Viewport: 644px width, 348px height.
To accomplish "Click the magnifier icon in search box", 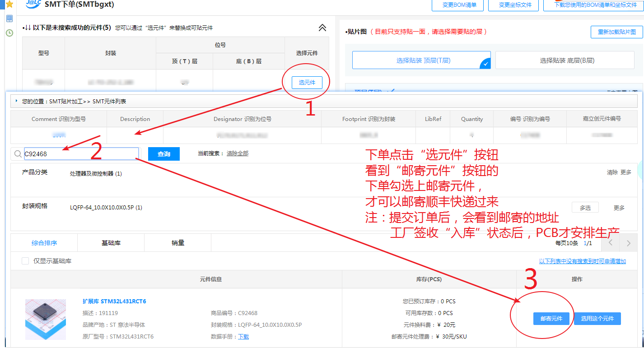I will (x=18, y=154).
